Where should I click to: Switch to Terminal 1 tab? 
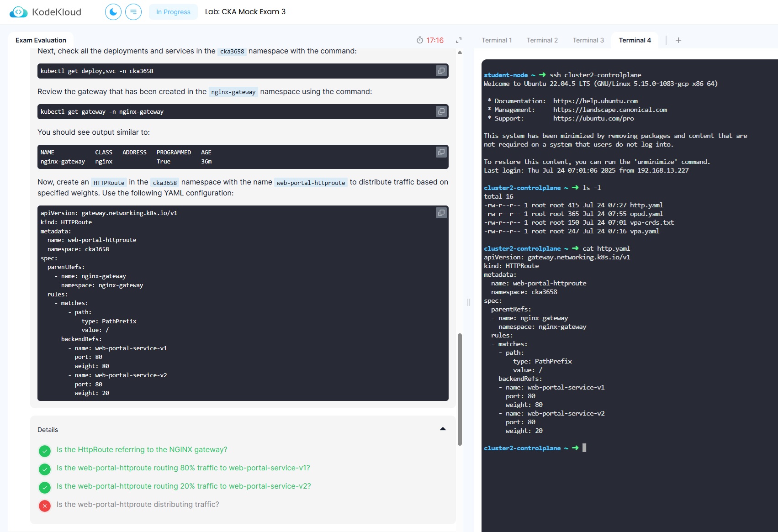(497, 40)
